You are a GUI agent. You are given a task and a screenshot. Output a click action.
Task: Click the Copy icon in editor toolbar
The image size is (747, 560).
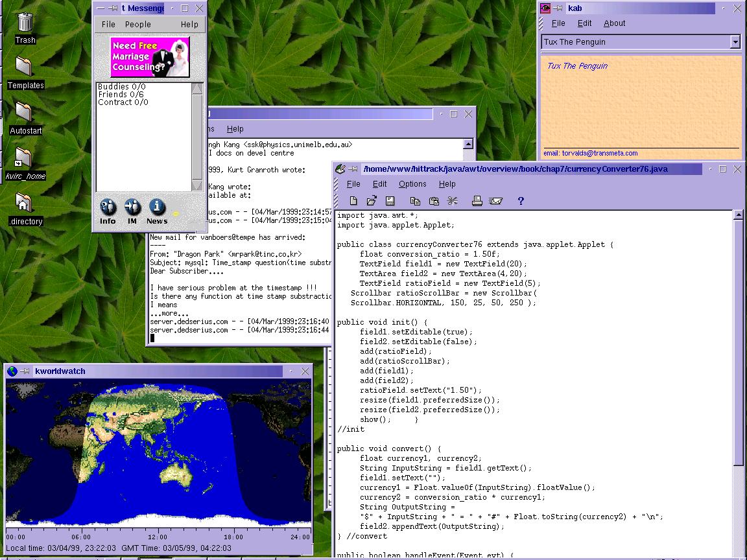pos(415,201)
